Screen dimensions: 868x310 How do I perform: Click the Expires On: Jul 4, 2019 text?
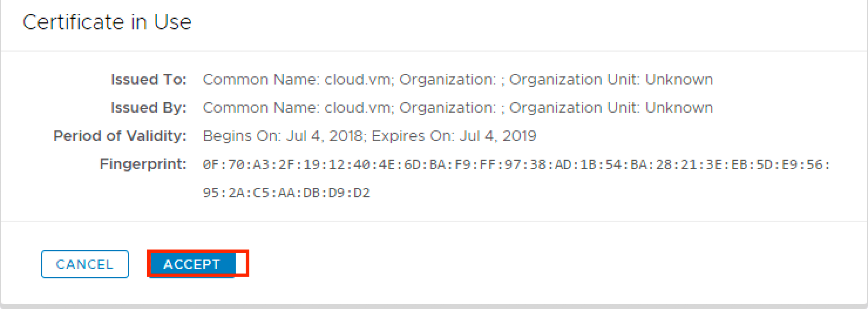[x=454, y=136]
